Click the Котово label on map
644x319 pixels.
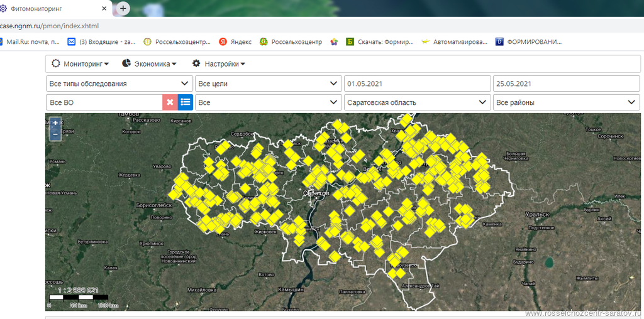pyautogui.click(x=265, y=274)
